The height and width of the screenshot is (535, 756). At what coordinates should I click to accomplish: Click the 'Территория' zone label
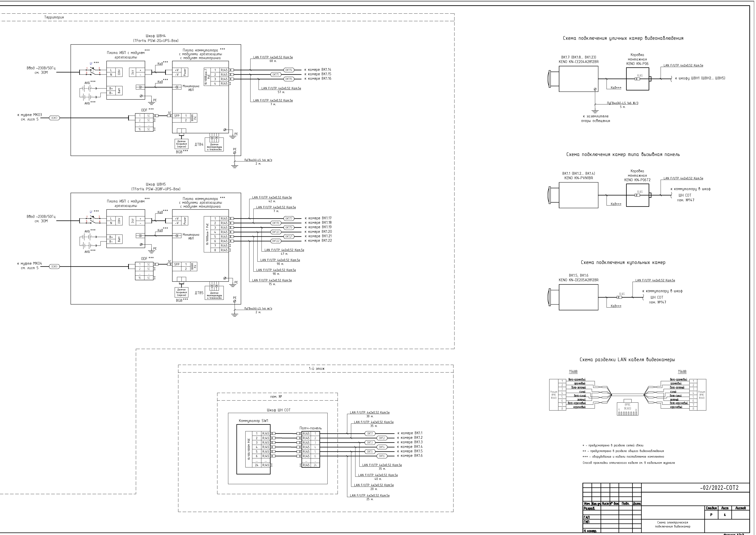(54, 17)
